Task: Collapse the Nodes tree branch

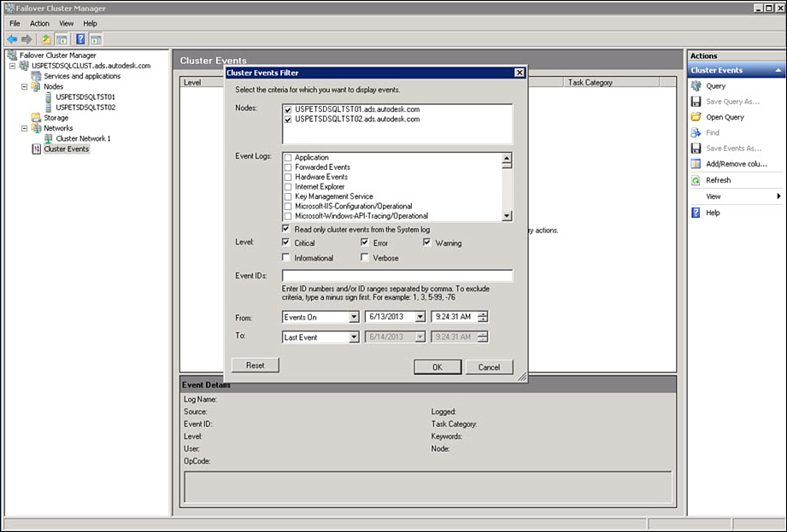Action: point(25,87)
